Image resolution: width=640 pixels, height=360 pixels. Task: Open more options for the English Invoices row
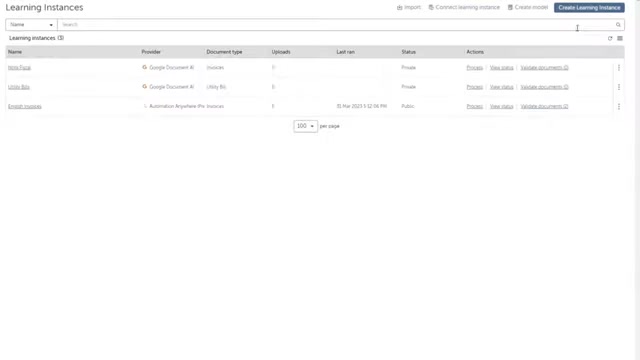[x=619, y=107]
